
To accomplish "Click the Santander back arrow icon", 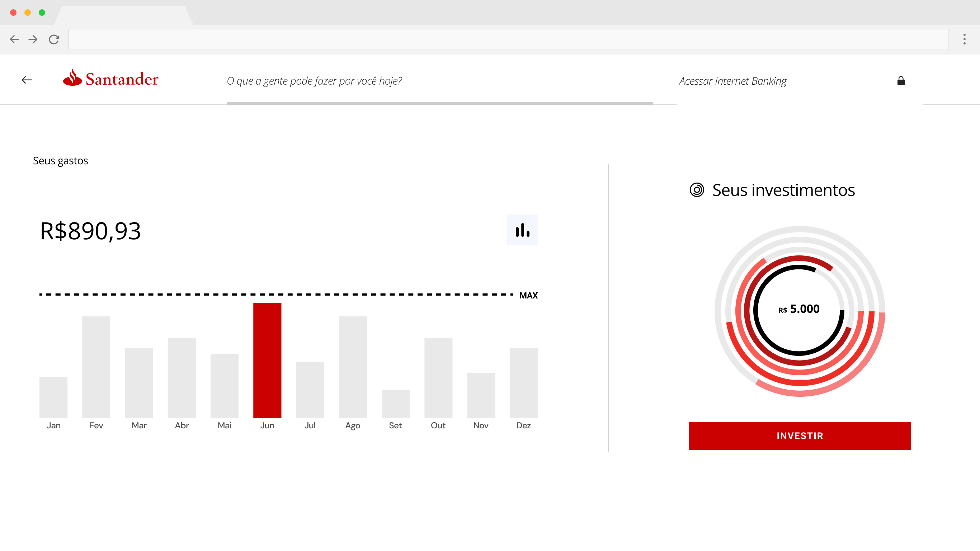I will tap(27, 80).
